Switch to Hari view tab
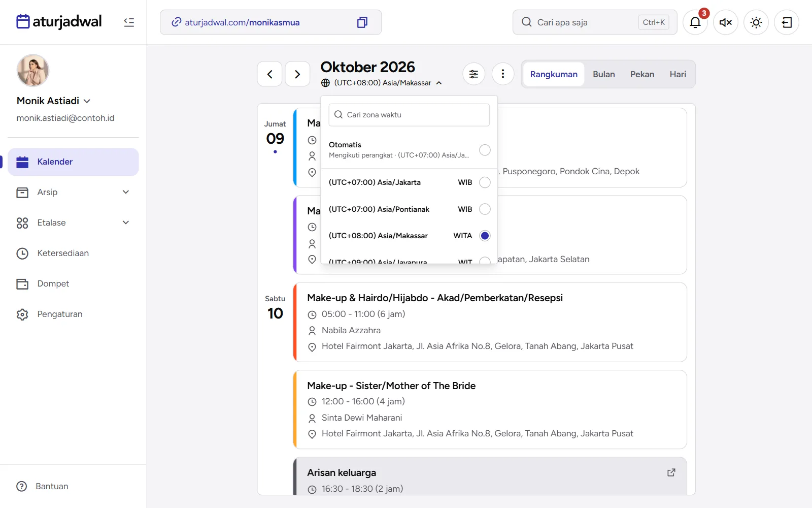Viewport: 812px width, 508px height. coord(678,74)
